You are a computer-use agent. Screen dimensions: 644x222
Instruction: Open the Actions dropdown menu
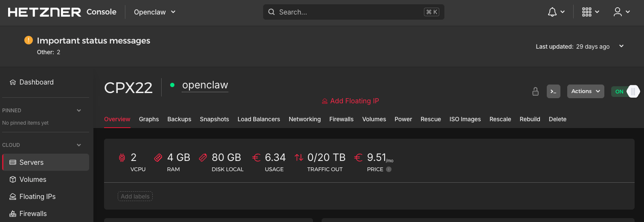pos(586,91)
